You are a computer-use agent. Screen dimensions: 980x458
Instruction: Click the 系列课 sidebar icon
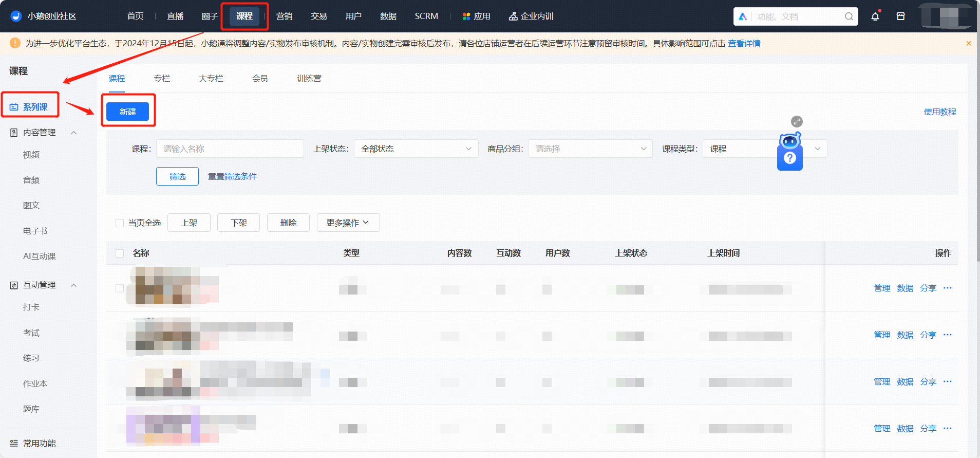click(14, 107)
